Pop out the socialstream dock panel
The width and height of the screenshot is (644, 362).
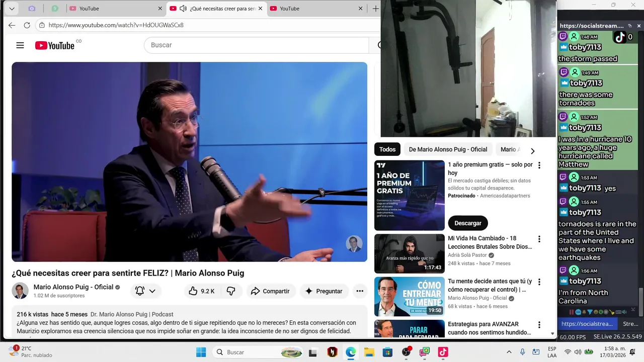[x=629, y=26]
